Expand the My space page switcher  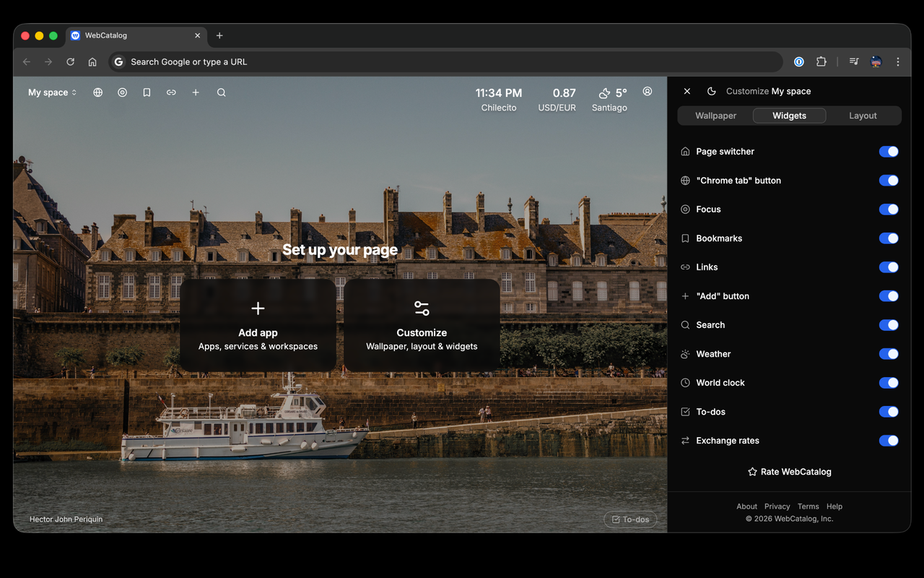tap(52, 92)
